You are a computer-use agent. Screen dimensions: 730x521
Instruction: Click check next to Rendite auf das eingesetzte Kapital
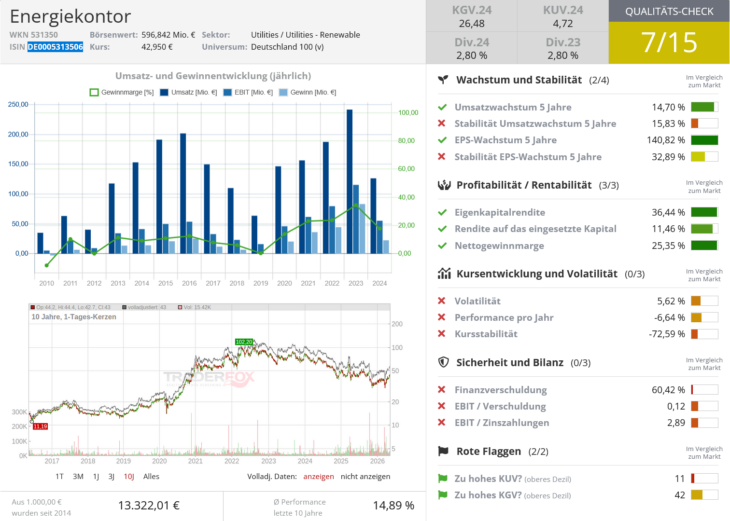tap(442, 229)
